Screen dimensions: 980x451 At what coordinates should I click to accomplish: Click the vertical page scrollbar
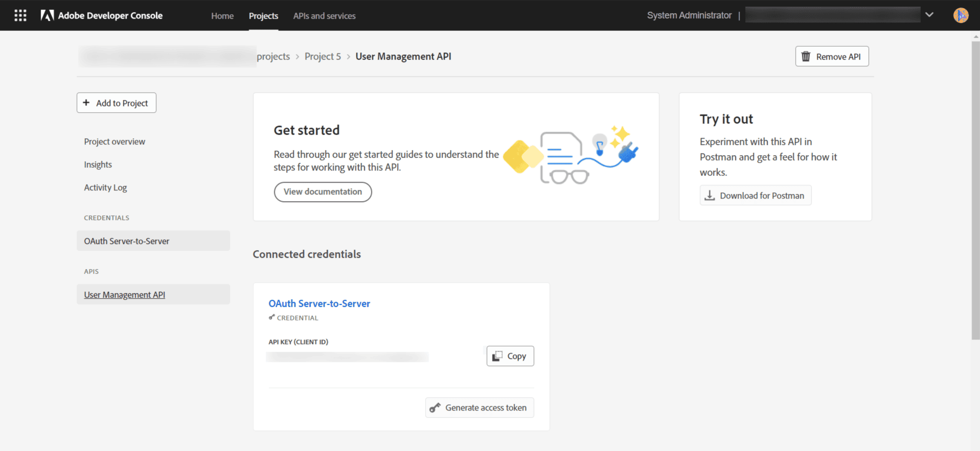[975, 189]
